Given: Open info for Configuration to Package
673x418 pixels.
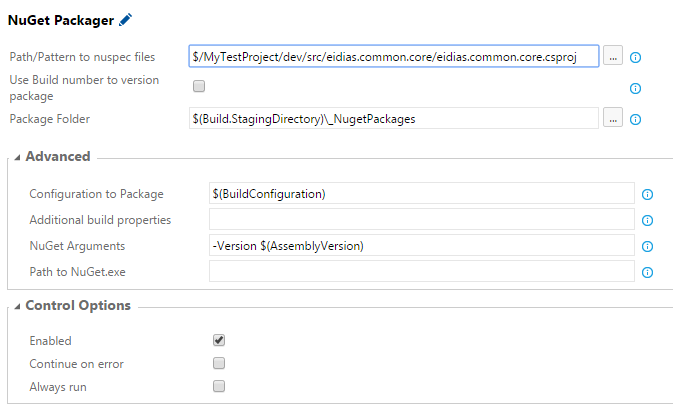Looking at the screenshot, I should 647,194.
